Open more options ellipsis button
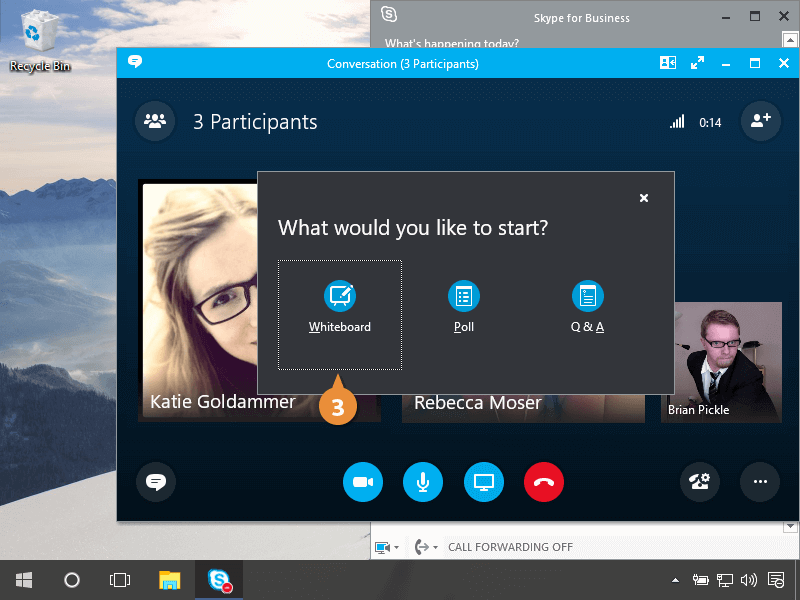This screenshot has width=800, height=600. pos(760,482)
